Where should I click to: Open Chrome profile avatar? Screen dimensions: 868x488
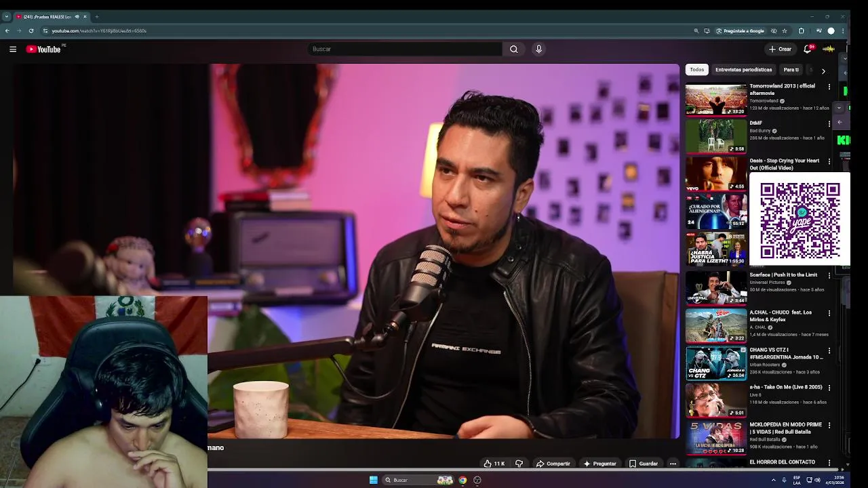pos(831,30)
